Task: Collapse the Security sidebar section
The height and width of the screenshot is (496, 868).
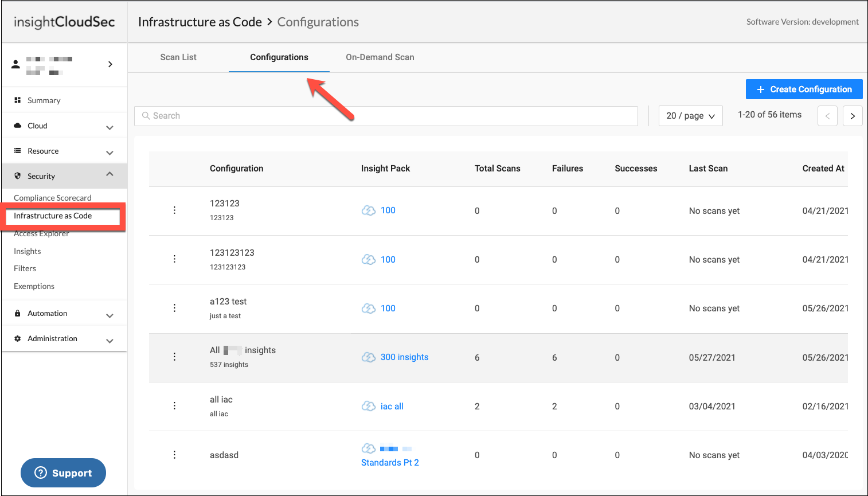Action: [x=110, y=175]
